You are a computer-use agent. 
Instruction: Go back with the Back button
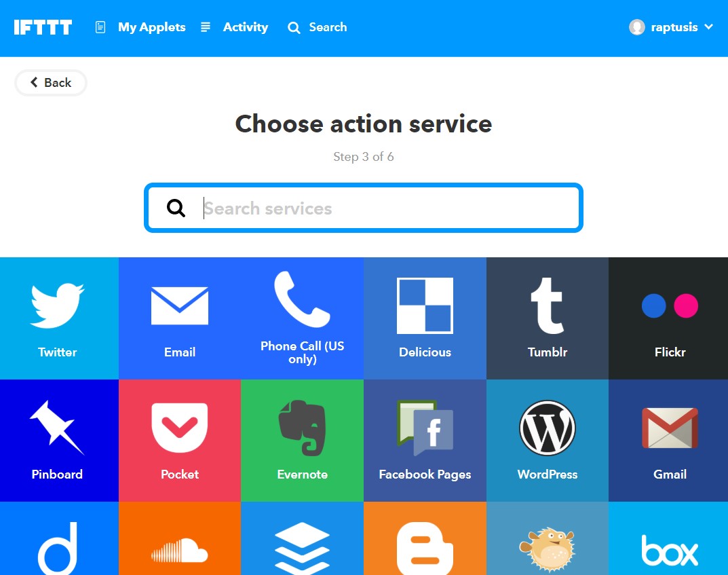click(51, 83)
